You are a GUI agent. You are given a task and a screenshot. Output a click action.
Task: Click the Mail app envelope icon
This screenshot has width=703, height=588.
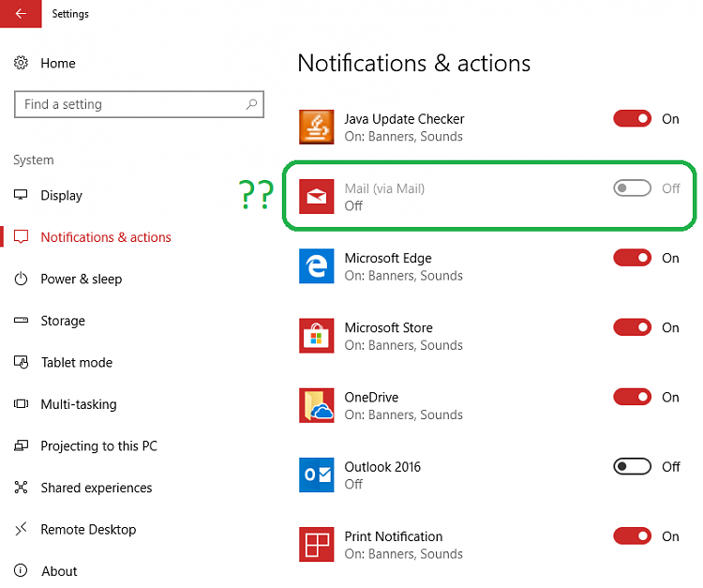coord(317,196)
